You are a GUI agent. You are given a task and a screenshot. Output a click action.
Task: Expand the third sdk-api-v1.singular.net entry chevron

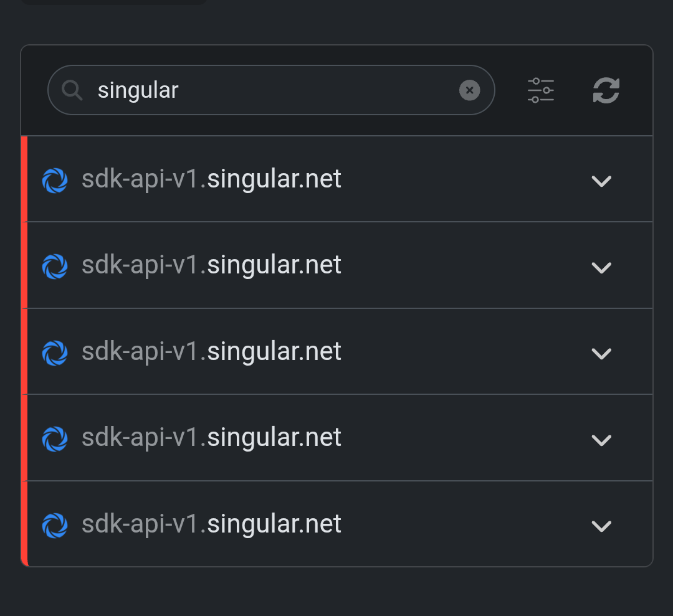[601, 353]
